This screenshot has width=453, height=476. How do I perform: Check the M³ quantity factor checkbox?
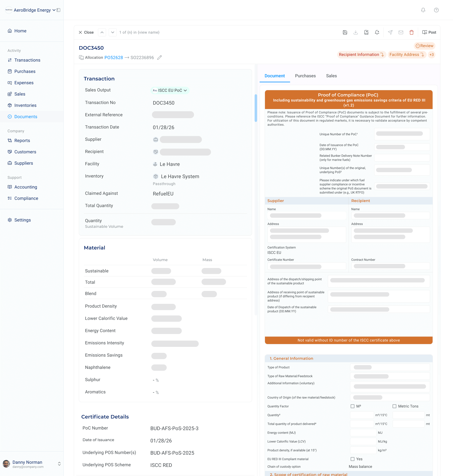[353, 406]
